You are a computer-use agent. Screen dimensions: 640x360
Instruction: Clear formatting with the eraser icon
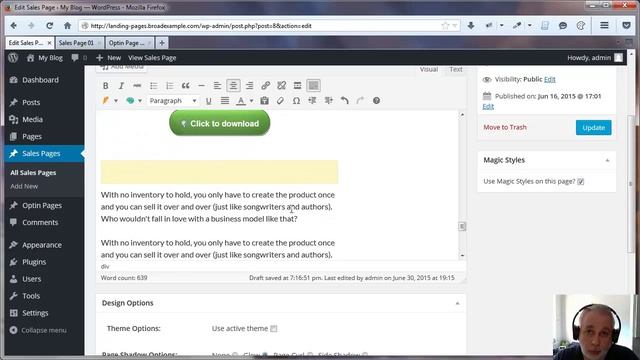[x=280, y=101]
